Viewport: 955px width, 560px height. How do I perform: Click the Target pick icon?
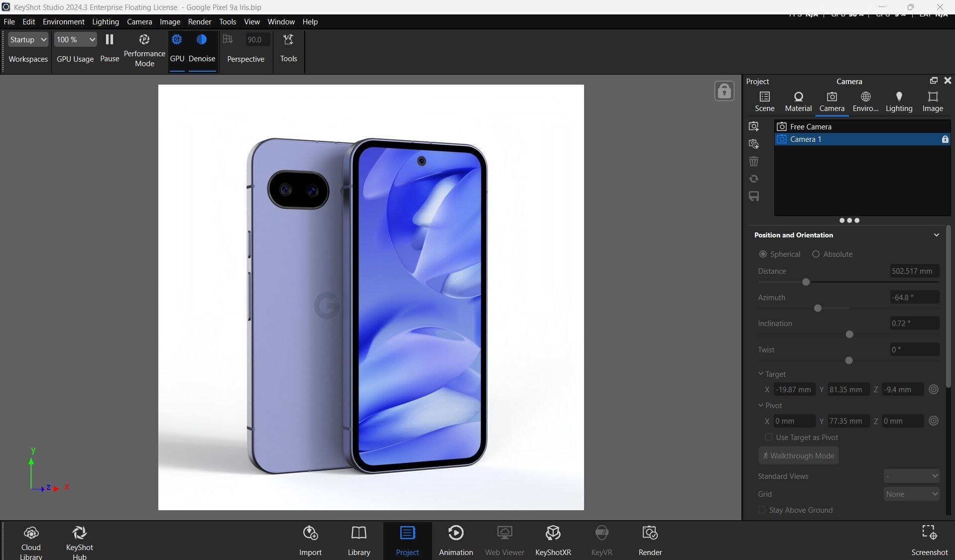[934, 389]
